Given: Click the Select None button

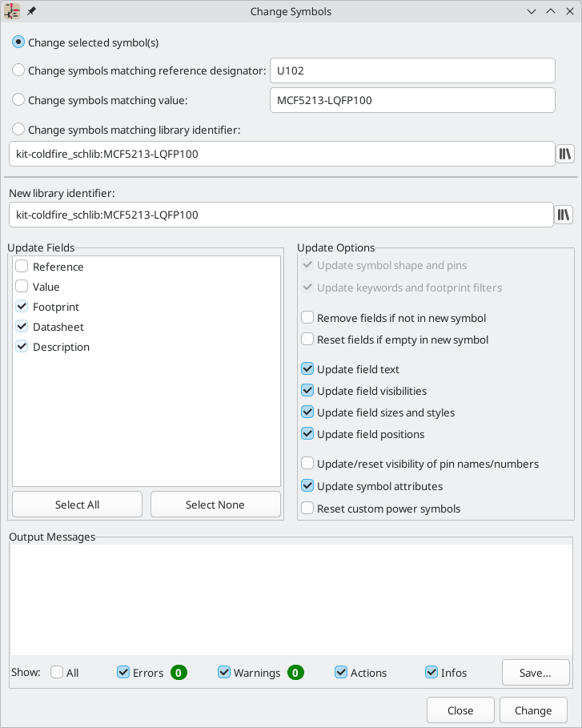Looking at the screenshot, I should tap(215, 505).
